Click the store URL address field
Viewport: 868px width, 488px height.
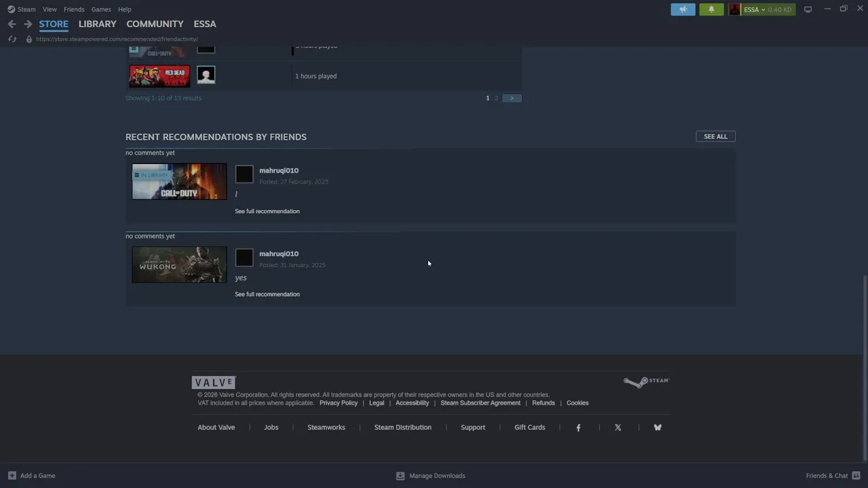117,39
